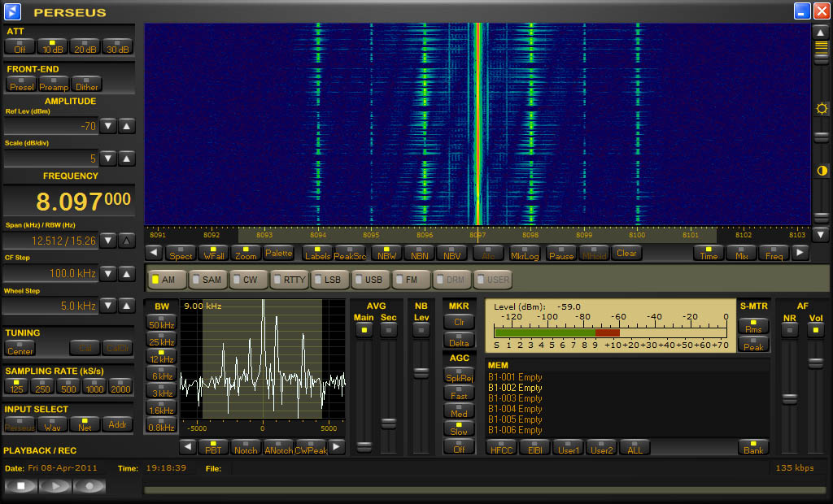Click the S-meter Peak button
Image resolution: width=833 pixels, height=504 pixels.
(x=752, y=344)
